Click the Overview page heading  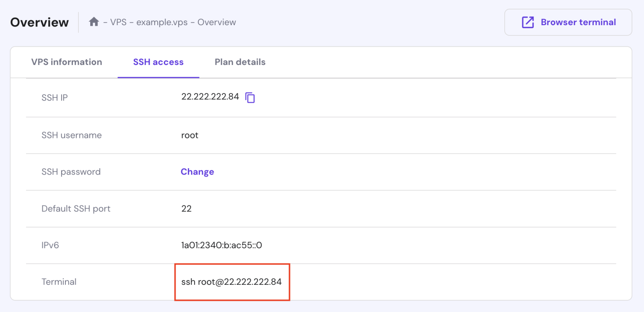tap(39, 22)
